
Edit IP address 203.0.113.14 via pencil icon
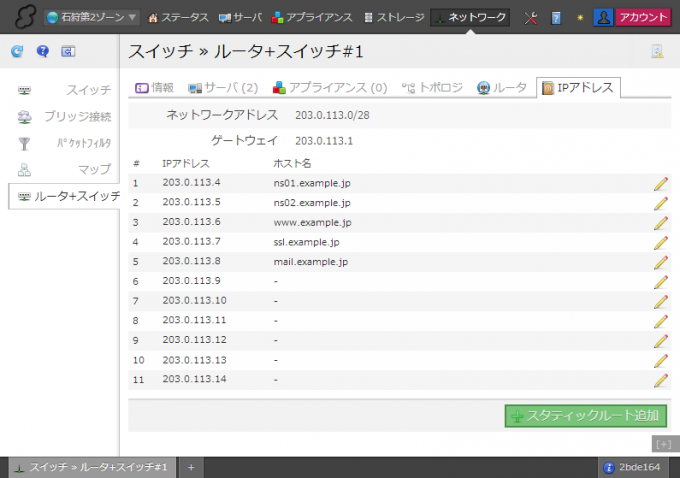660,380
